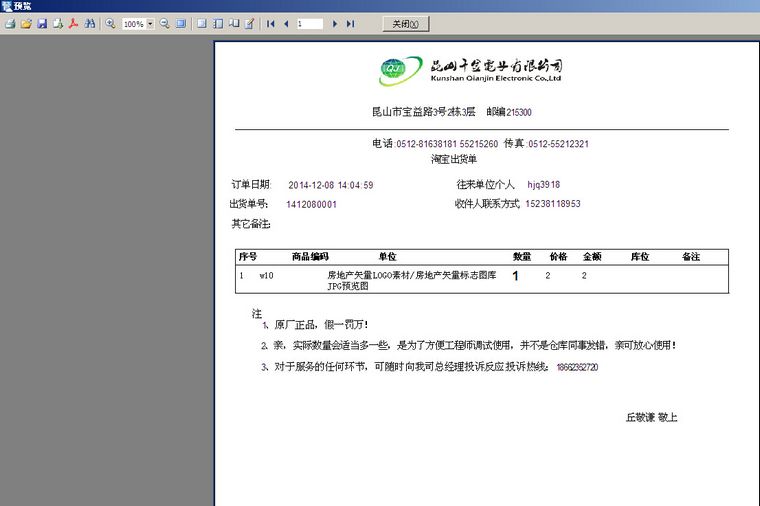
Task: Toggle full screen view icon
Action: [x=181, y=24]
